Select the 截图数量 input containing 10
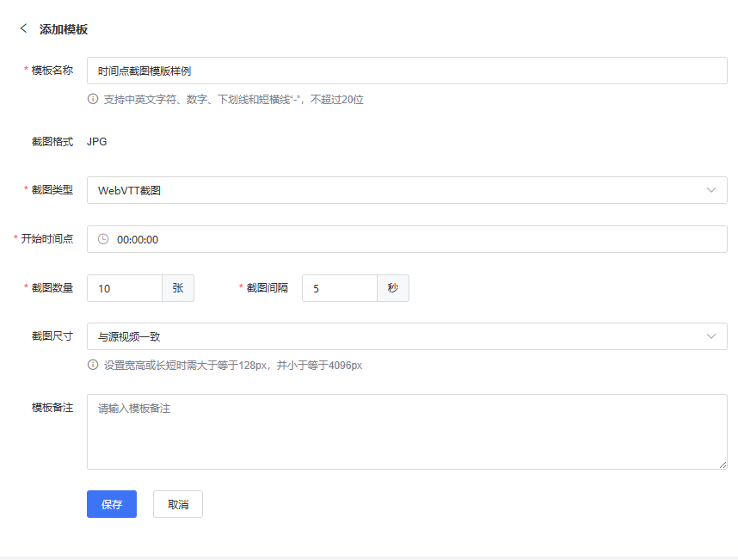This screenshot has width=738, height=560. pyautogui.click(x=125, y=288)
